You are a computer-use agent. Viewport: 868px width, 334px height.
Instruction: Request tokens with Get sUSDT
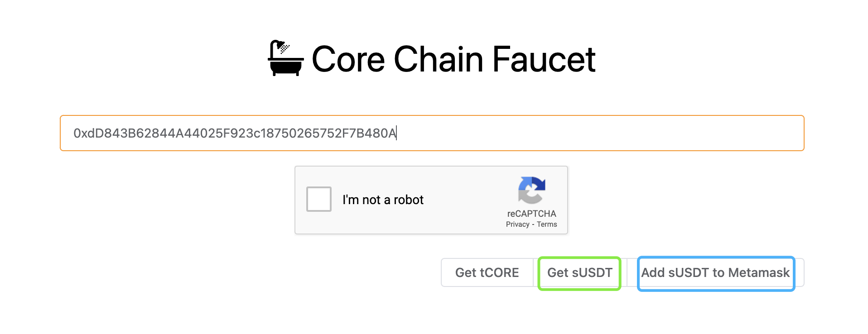pos(579,273)
